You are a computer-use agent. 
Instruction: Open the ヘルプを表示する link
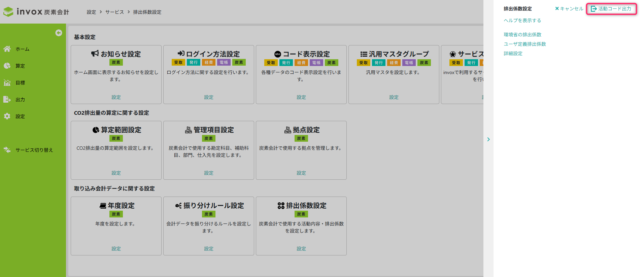coord(522,21)
